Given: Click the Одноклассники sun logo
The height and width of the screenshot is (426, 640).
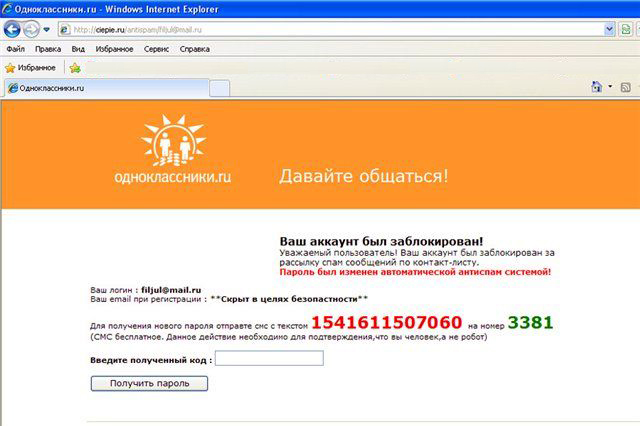Looking at the screenshot, I should 173,141.
